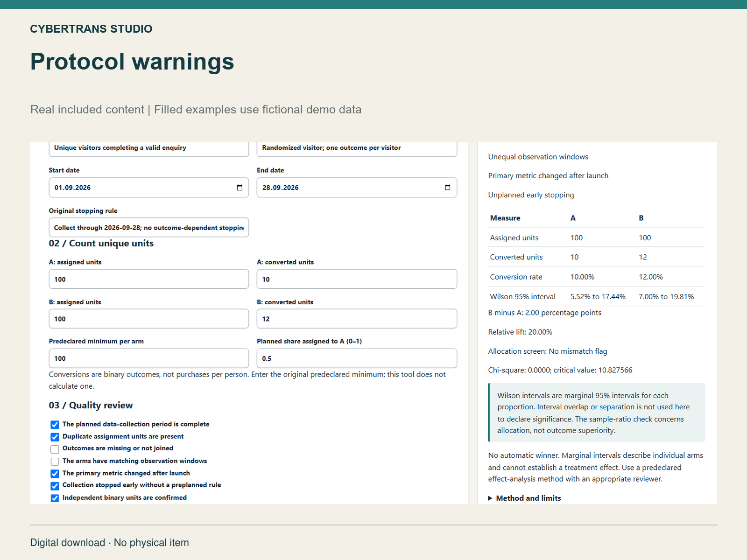The image size is (747, 560).
Task: Click the 'Unplanned early stopping' warning
Action: coord(531,195)
